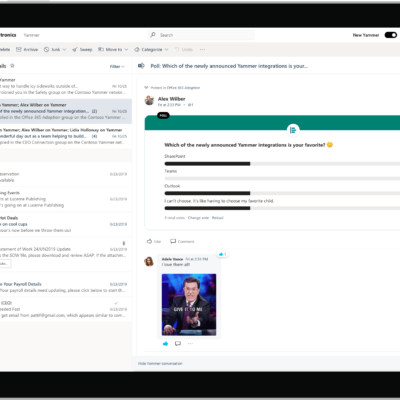Star the folder as favorite
Image resolution: width=400 pixels, height=400 pixels.
pyautogui.click(x=12, y=66)
